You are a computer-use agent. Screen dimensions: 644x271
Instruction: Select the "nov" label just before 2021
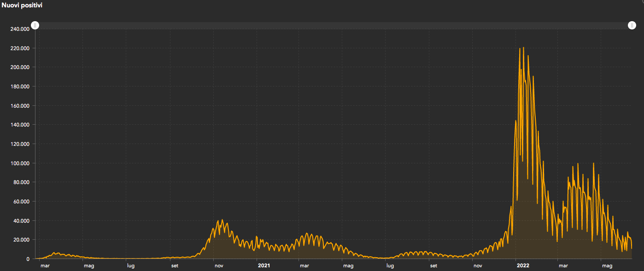pyautogui.click(x=219, y=265)
